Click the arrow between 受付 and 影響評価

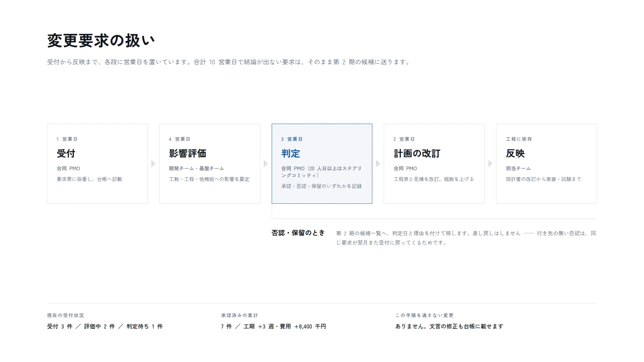coord(153,164)
